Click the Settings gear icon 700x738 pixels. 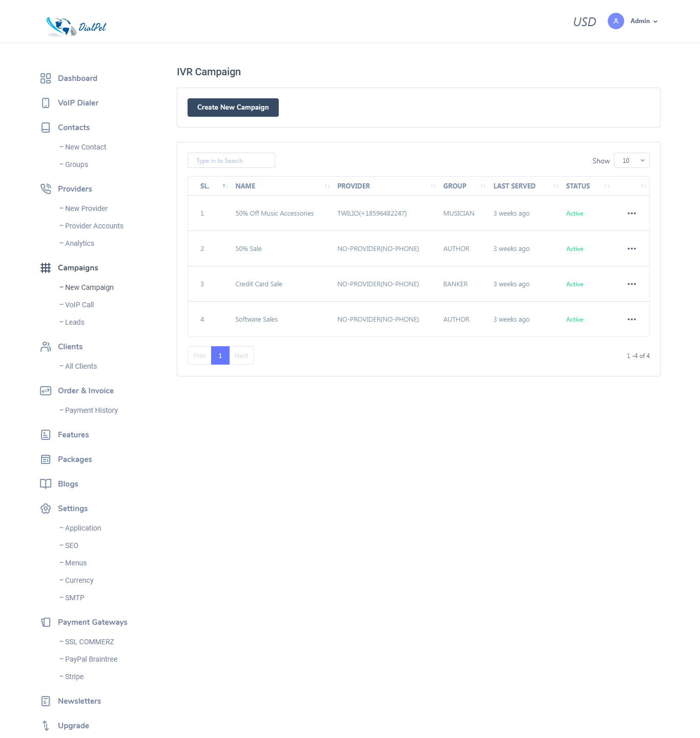46,509
